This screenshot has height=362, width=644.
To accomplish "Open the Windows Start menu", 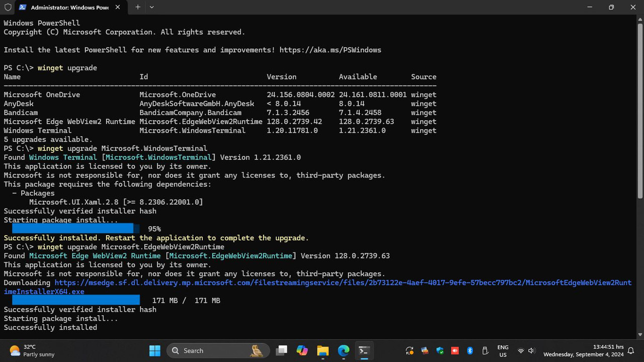I will coord(155,350).
